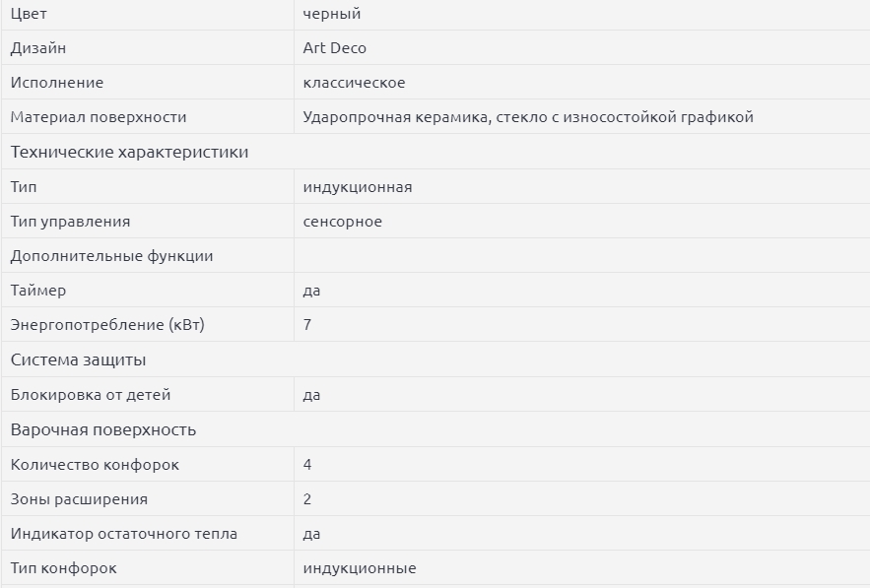Click the 'Индикатор остаточного тепла' label
The width and height of the screenshot is (870, 588).
(x=124, y=534)
